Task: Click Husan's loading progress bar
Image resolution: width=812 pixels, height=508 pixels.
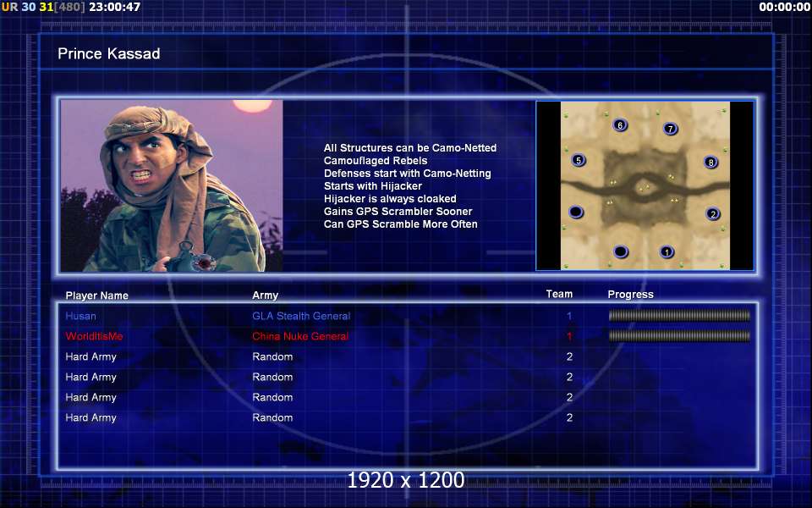Action: [679, 316]
